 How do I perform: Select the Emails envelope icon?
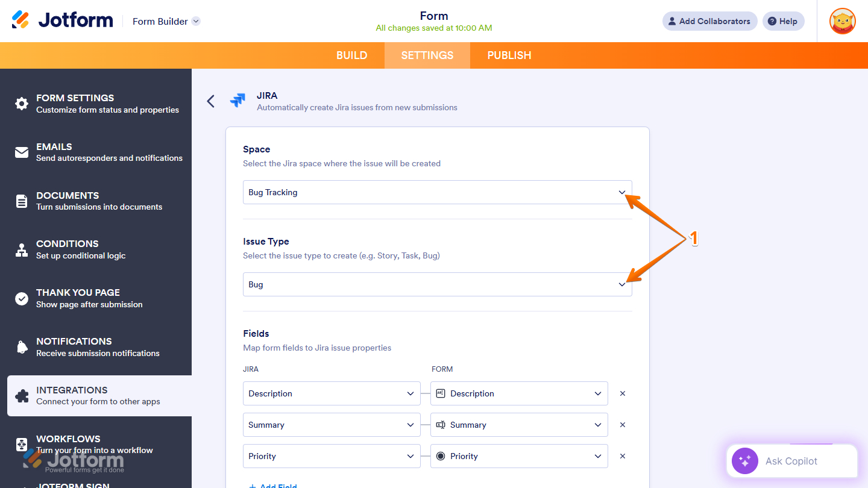point(22,152)
